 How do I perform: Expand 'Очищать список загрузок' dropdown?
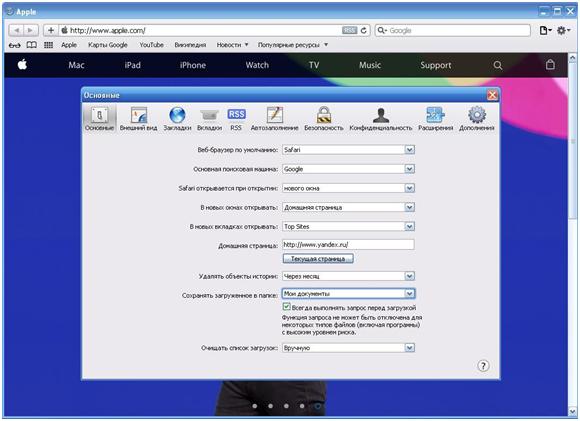click(x=348, y=348)
